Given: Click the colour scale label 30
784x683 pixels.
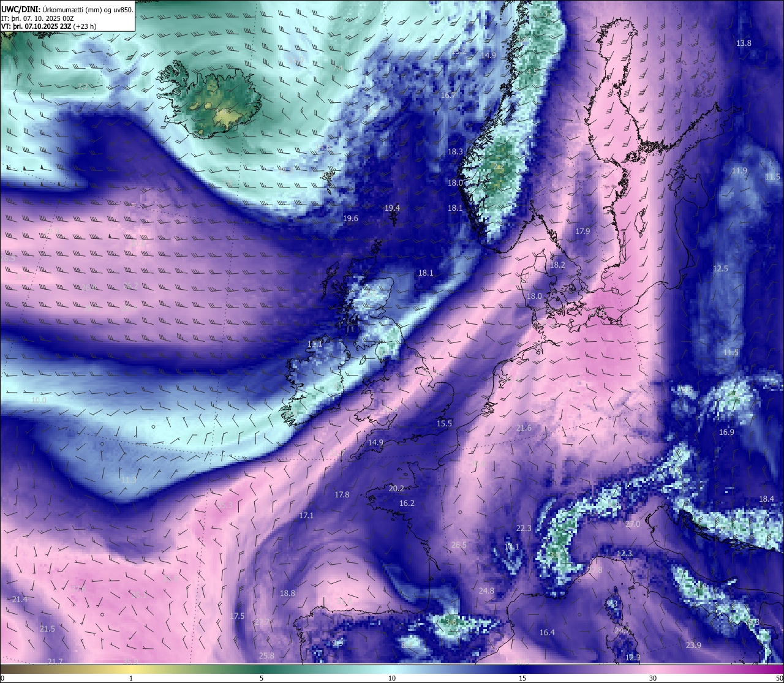Looking at the screenshot, I should point(653,678).
